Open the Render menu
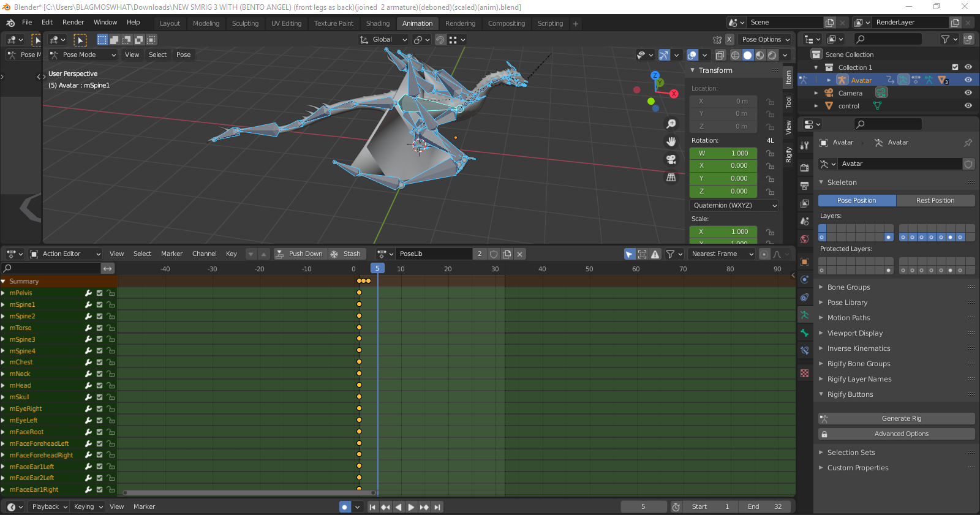This screenshot has height=515, width=980. (x=73, y=23)
